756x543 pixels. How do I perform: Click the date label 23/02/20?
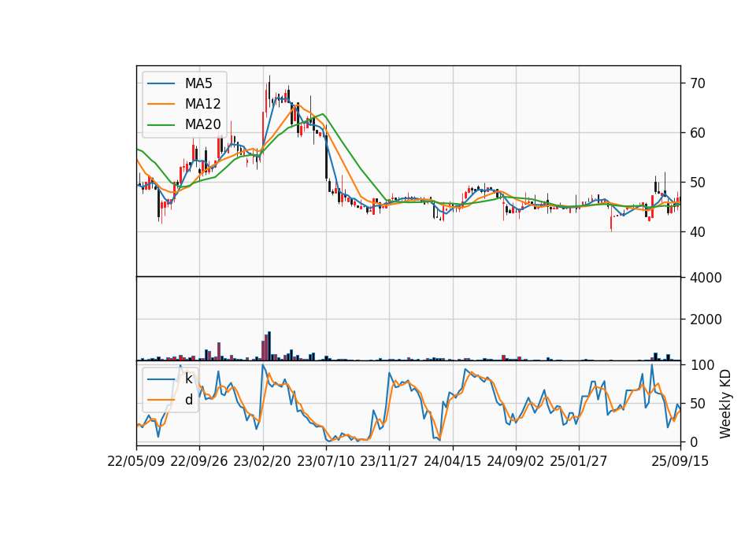262,461
